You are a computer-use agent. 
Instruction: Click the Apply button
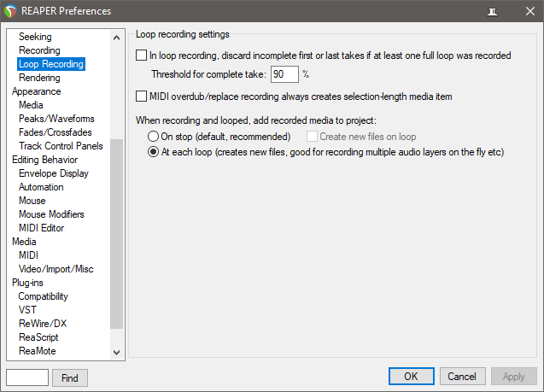point(514,377)
